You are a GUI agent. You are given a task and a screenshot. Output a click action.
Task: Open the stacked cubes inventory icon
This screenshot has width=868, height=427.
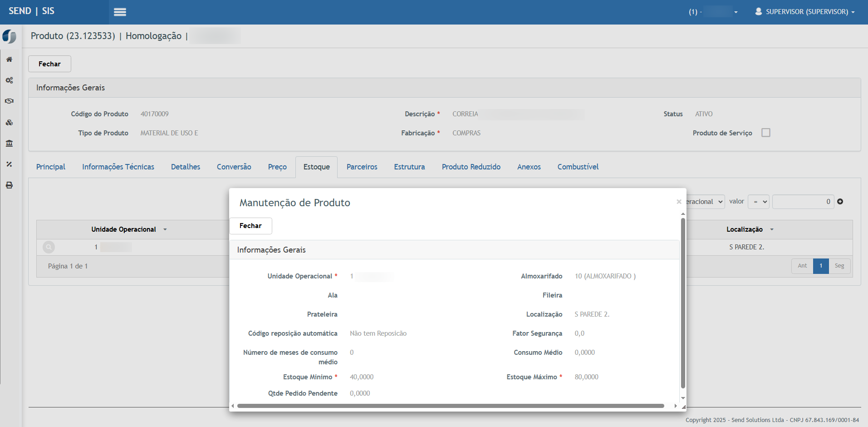coord(9,123)
